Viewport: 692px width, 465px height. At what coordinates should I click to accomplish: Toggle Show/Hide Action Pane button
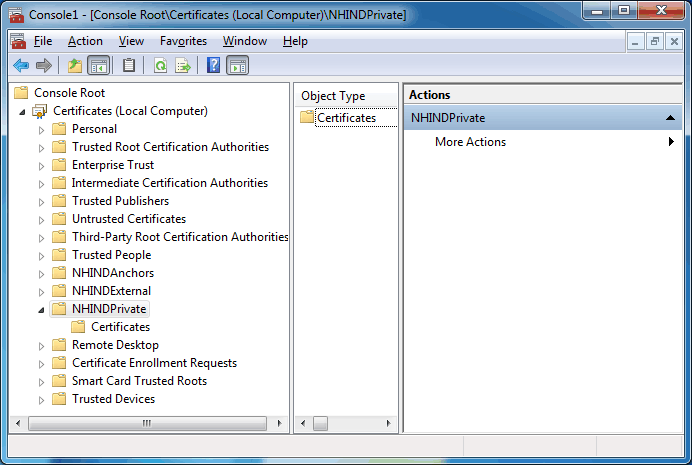coord(237,66)
